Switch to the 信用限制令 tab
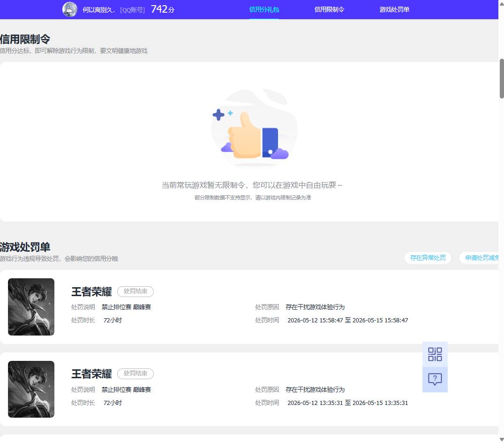This screenshot has height=443, width=504. 329,10
